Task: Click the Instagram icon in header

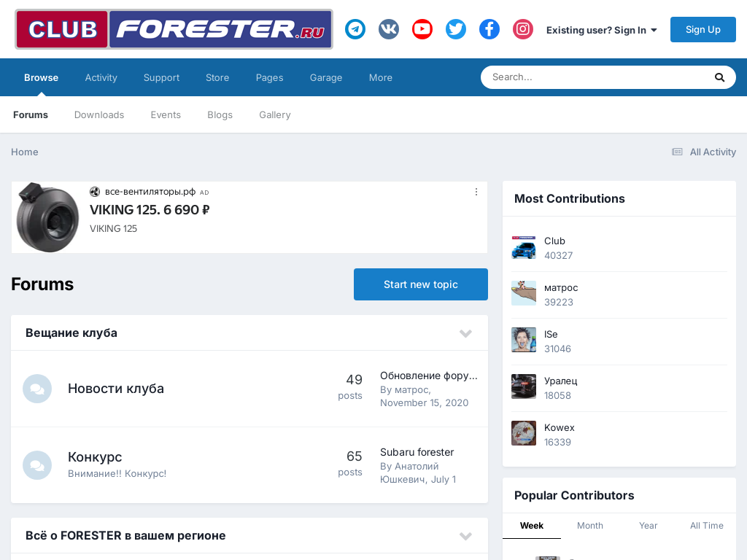Action: (x=523, y=29)
